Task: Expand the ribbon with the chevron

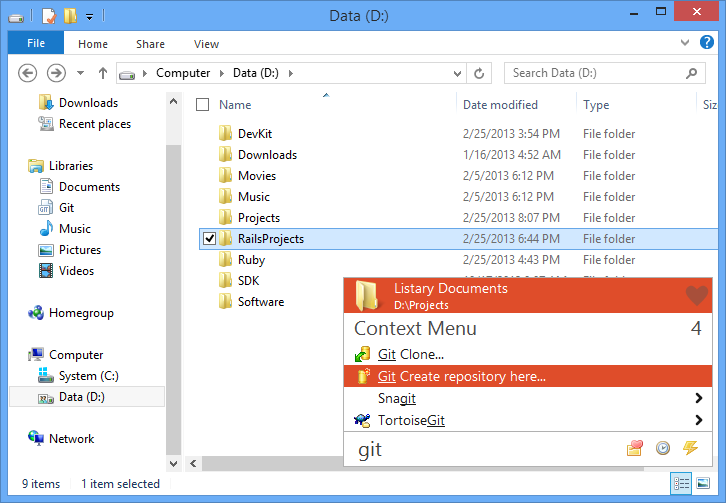Action: [685, 43]
